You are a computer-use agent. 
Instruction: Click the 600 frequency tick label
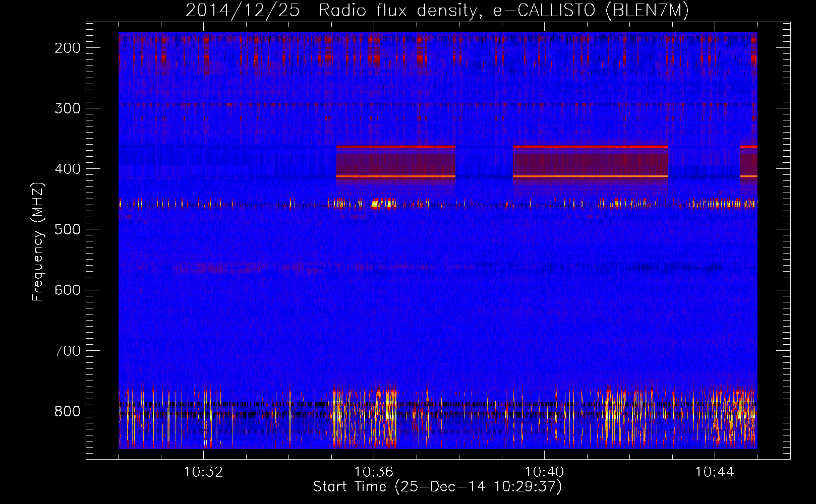tap(67, 290)
